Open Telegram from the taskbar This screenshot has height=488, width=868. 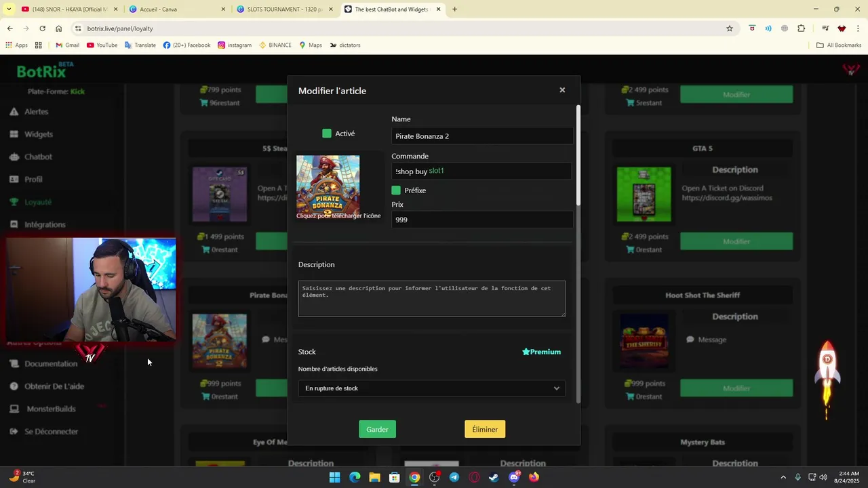454,477
